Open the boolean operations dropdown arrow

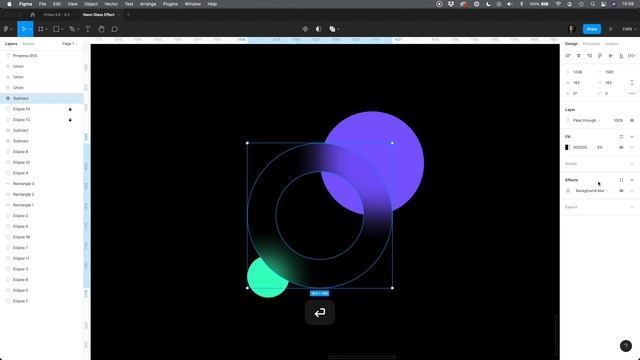[338, 29]
